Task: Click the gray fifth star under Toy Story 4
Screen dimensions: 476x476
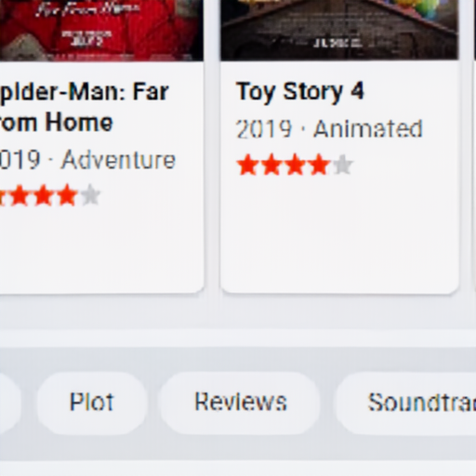Action: pyautogui.click(x=342, y=165)
